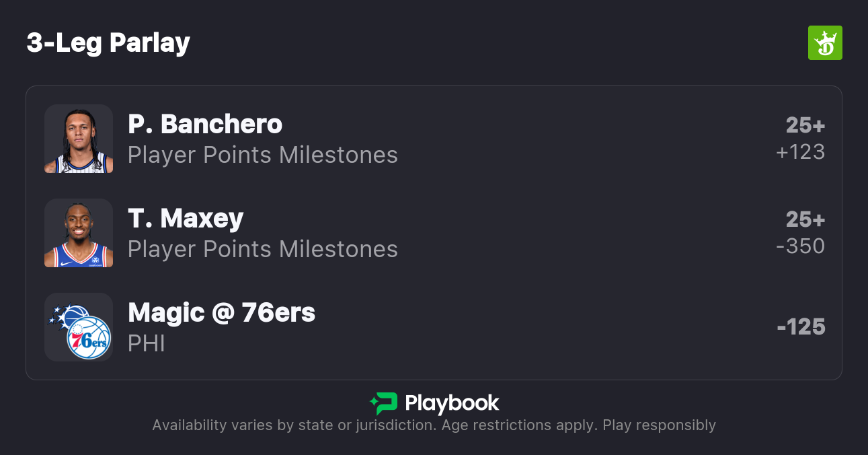
Task: Click the -350 odds value
Action: 800,246
